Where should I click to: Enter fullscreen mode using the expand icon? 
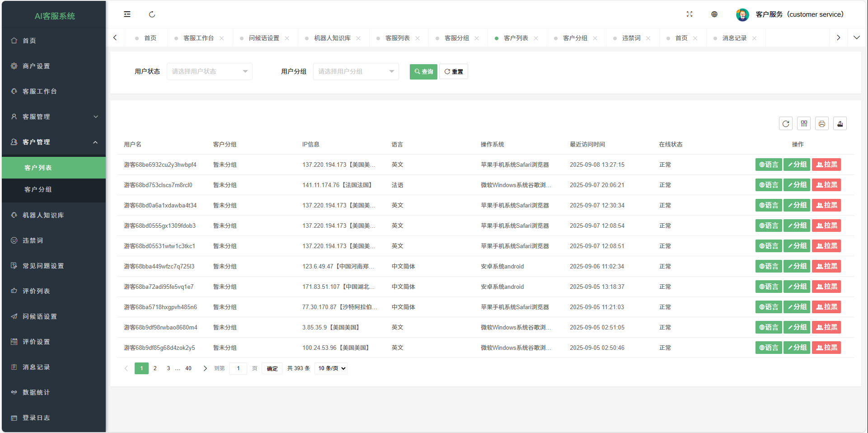coord(690,14)
